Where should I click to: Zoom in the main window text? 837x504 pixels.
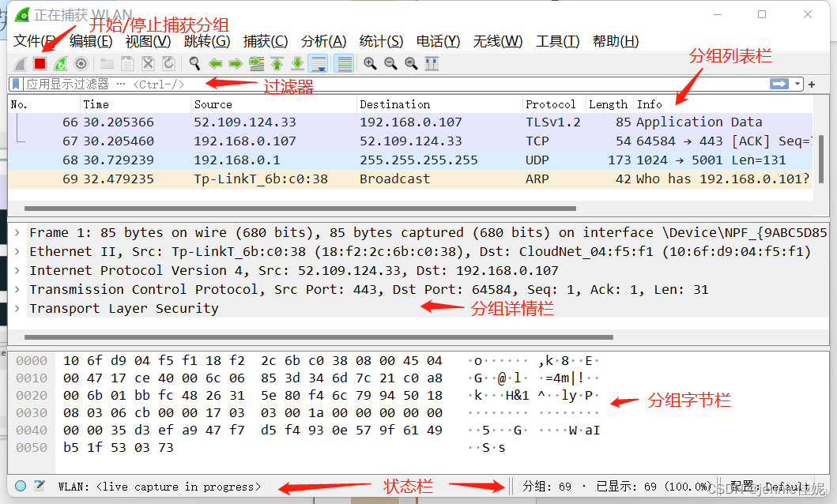[x=370, y=64]
